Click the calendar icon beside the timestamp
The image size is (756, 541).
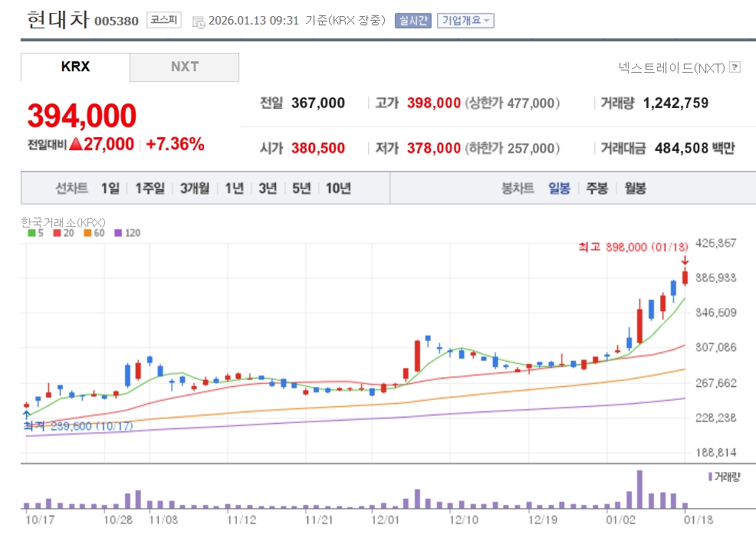[x=198, y=21]
